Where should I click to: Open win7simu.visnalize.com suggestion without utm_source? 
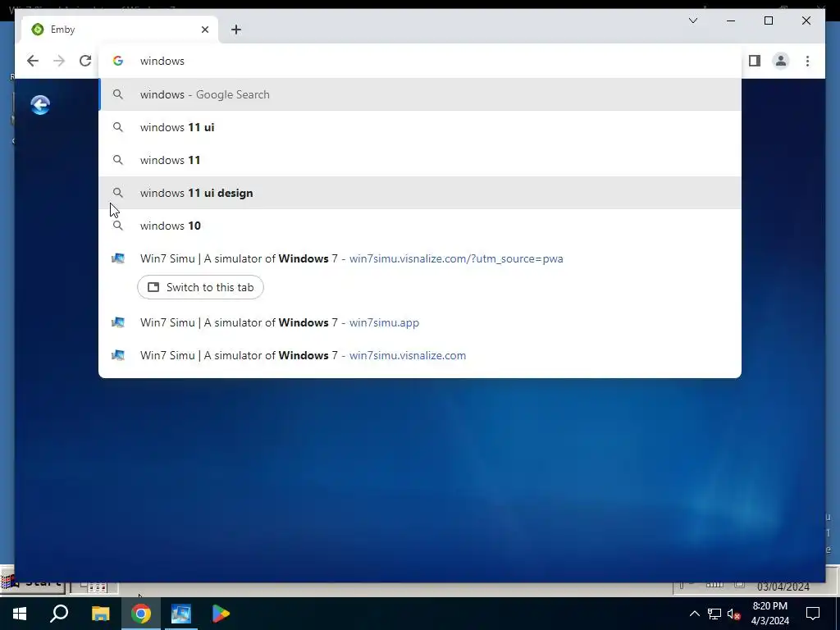(420, 355)
